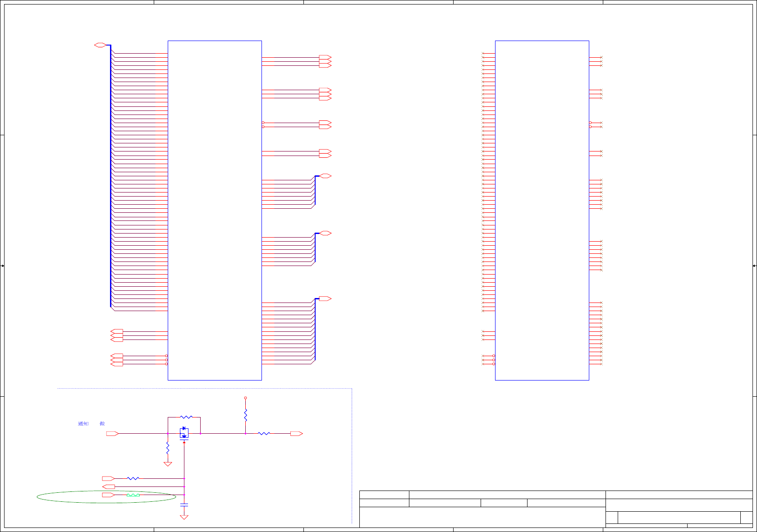Click the left-pointing port on the gate net

pyautogui.click(x=108, y=486)
